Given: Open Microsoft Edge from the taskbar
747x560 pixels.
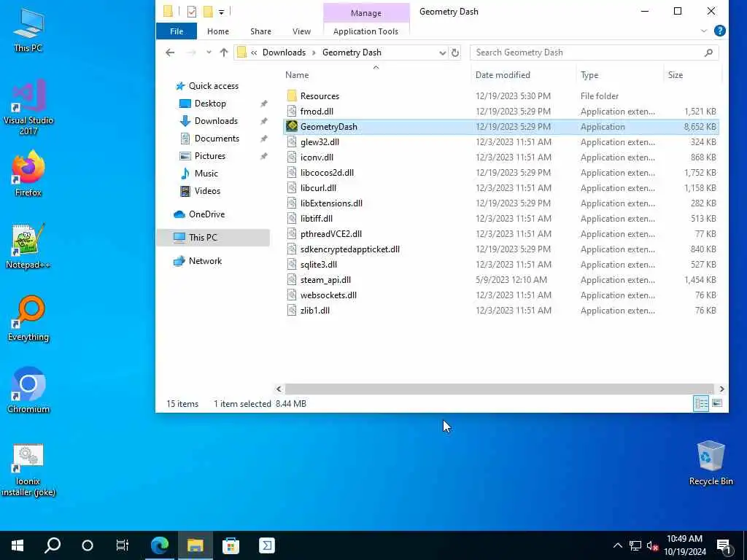Looking at the screenshot, I should (x=160, y=545).
